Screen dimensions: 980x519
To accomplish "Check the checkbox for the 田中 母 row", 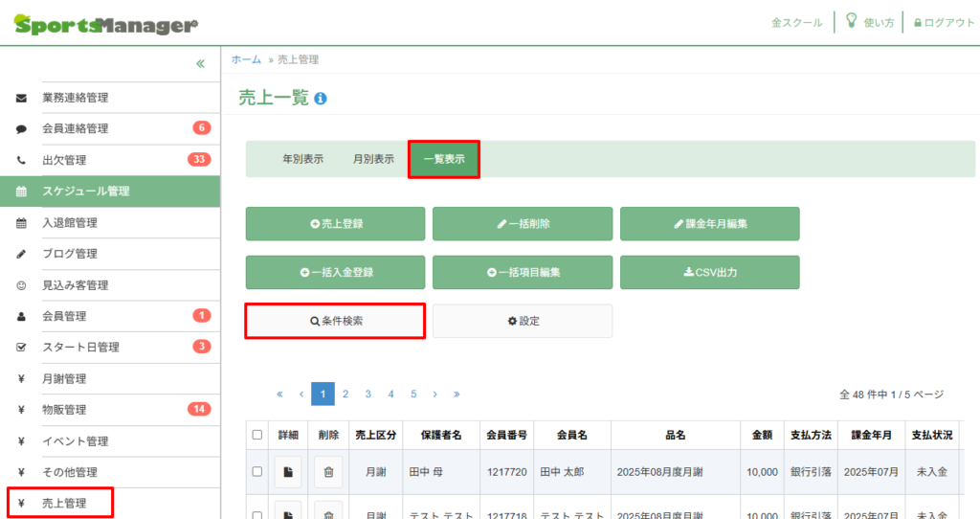I will pos(256,471).
